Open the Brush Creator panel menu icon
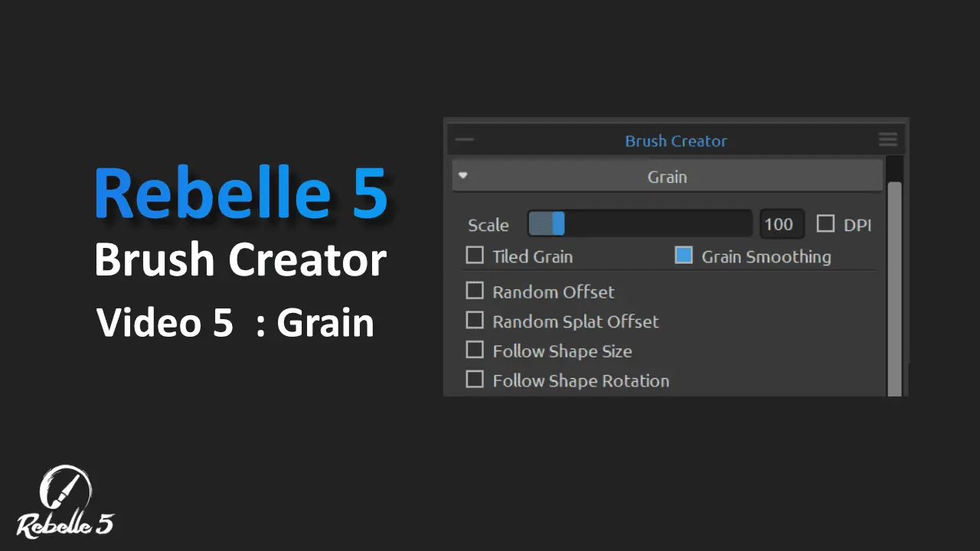This screenshot has height=551, width=980. click(x=887, y=139)
